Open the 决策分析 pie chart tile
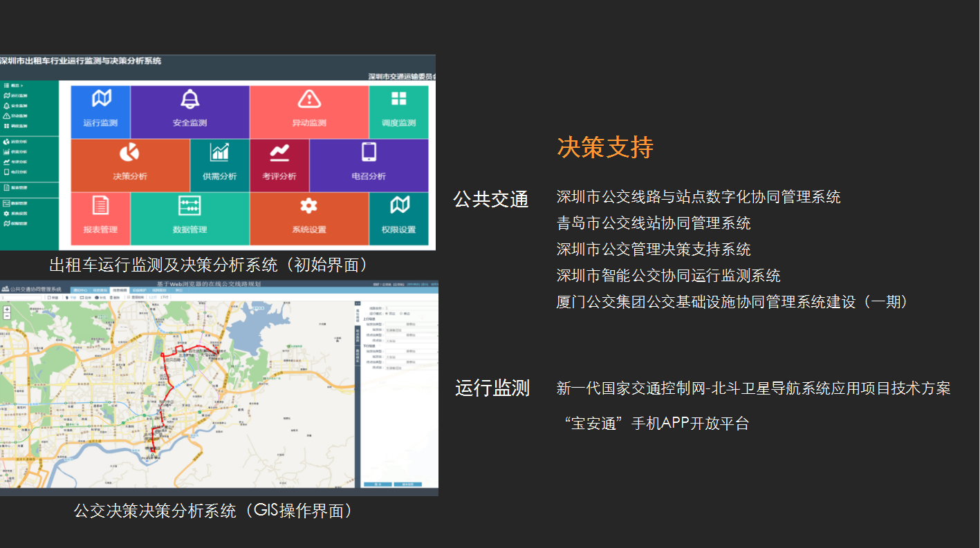 (130, 165)
